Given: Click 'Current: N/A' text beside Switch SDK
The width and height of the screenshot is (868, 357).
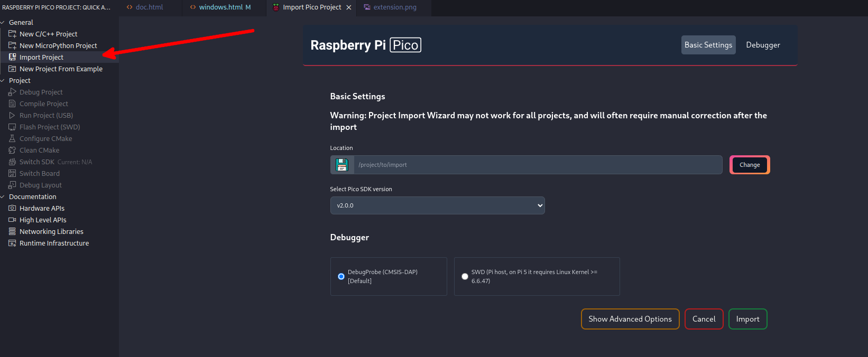Looking at the screenshot, I should [x=75, y=162].
